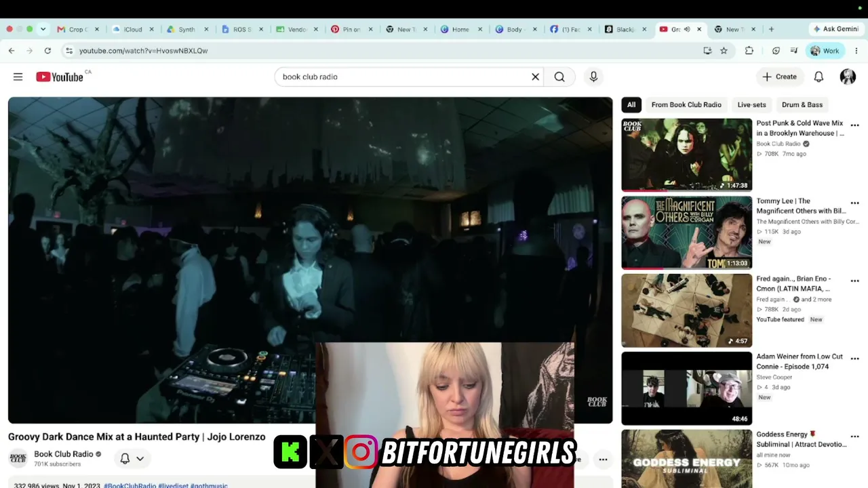Open options for Post Punk & Cold Wave video
The height and width of the screenshot is (488, 868).
(854, 125)
